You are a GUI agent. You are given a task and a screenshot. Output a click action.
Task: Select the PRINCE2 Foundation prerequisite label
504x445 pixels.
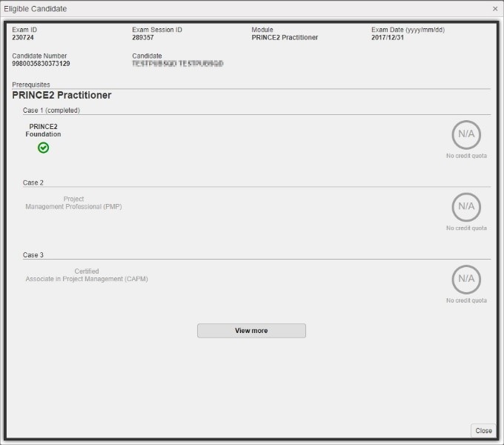point(44,131)
